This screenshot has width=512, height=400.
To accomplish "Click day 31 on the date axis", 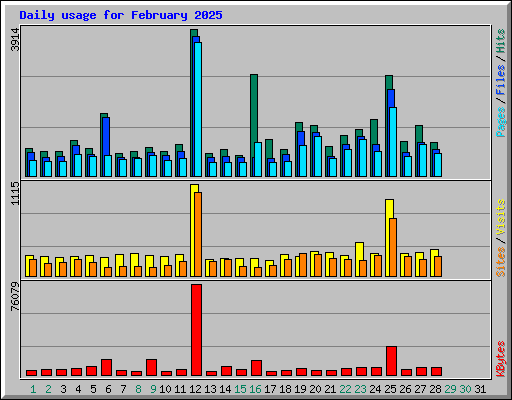I will tap(480, 389).
